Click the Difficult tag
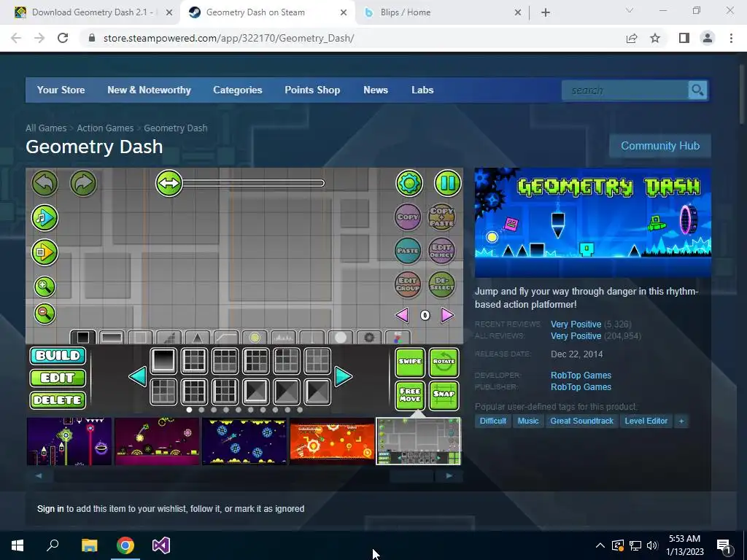The width and height of the screenshot is (747, 560). coord(492,421)
